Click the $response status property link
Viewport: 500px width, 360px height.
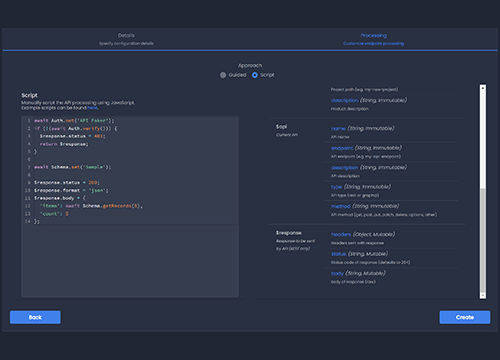click(x=338, y=254)
